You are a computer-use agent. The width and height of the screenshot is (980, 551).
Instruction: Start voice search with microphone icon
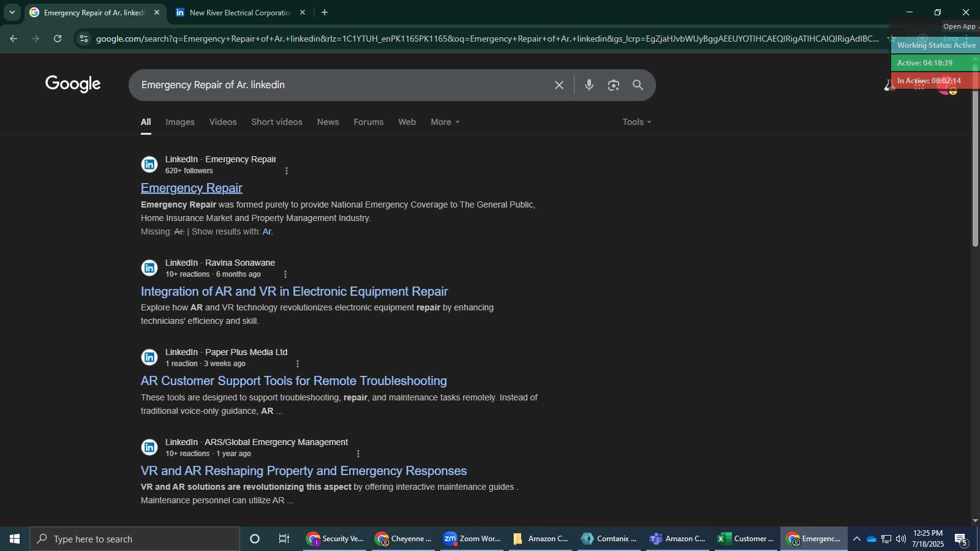(x=589, y=85)
